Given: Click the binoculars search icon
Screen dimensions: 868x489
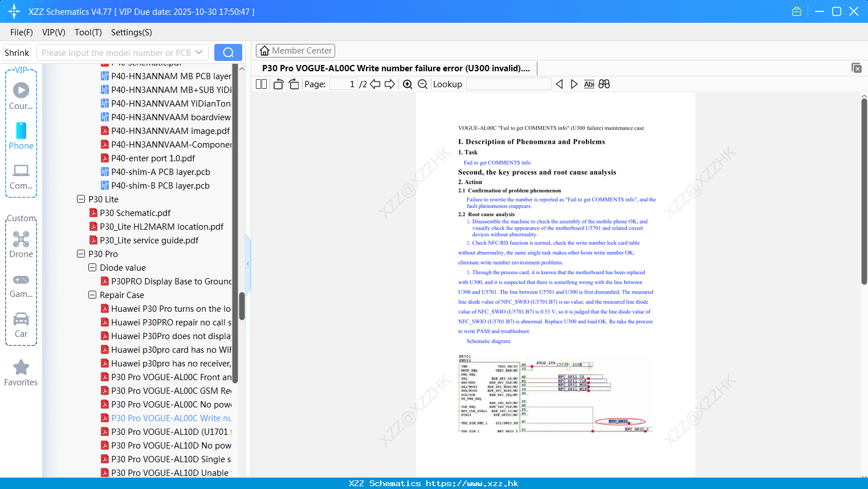Looking at the screenshot, I should pos(604,84).
